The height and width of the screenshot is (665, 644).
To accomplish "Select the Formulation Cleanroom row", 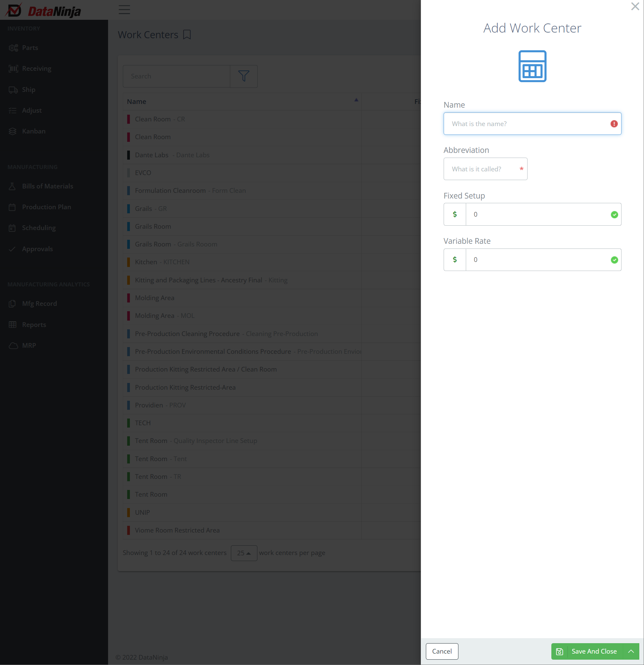I will point(271,191).
